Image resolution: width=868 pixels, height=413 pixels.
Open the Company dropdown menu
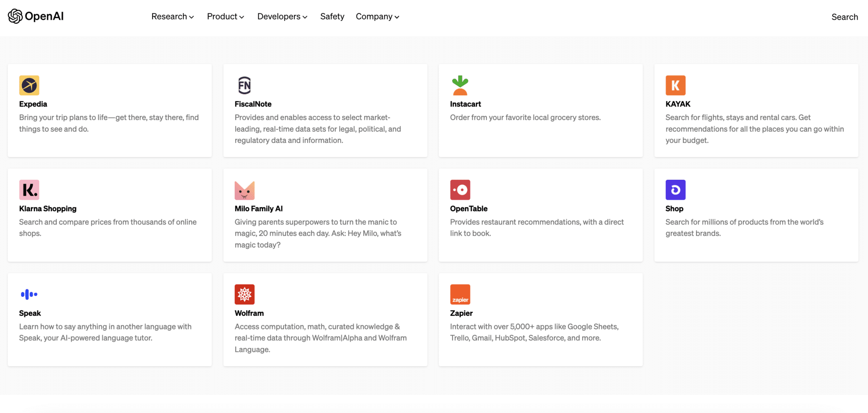click(x=377, y=17)
